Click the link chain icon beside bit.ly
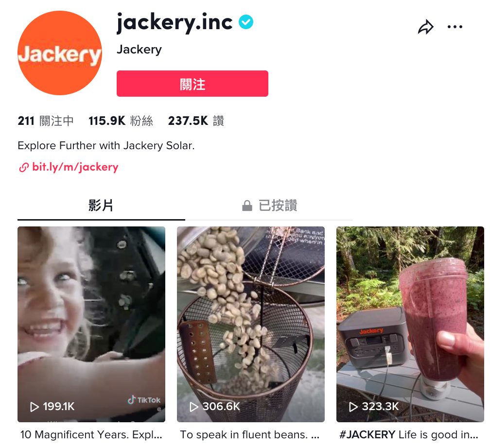This screenshot has width=490, height=448. point(24,168)
